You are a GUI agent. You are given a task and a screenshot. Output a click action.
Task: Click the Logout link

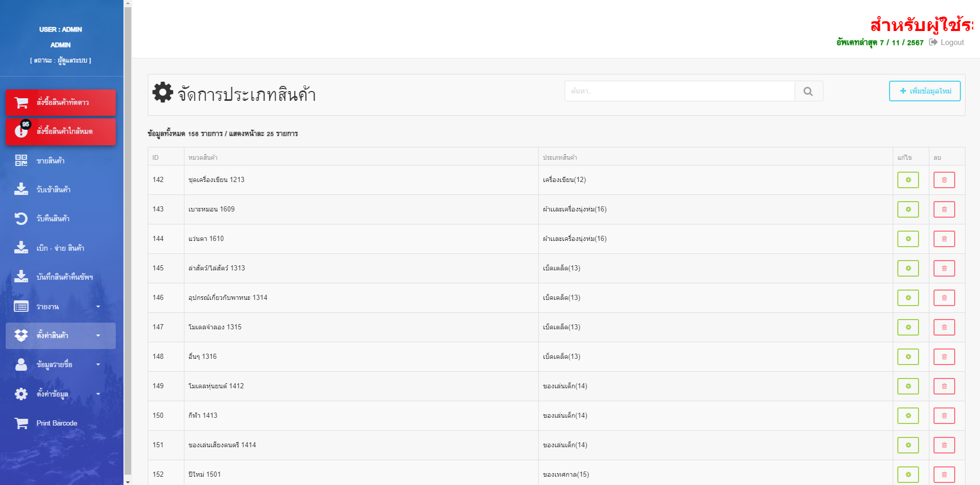947,42
